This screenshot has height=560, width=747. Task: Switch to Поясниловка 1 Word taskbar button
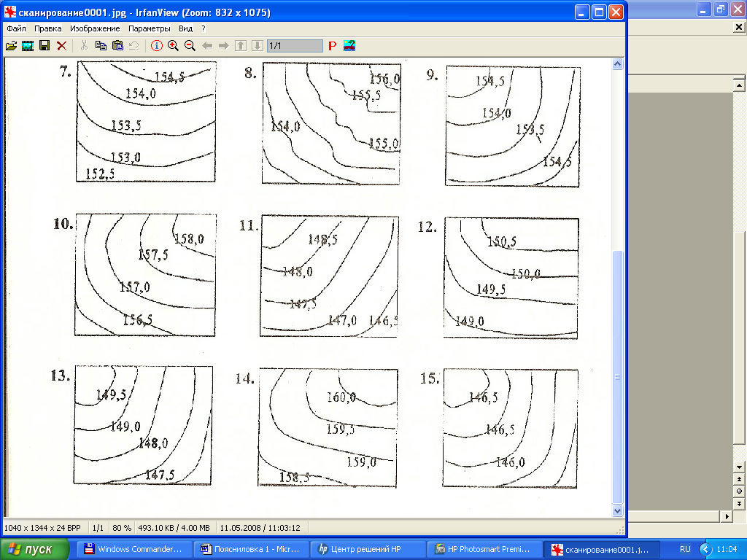(x=251, y=549)
